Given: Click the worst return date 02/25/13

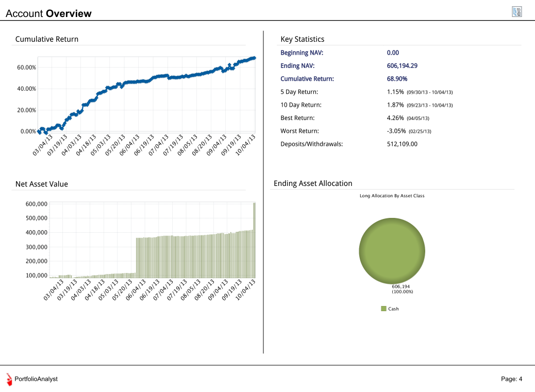Looking at the screenshot, I should (420, 131).
